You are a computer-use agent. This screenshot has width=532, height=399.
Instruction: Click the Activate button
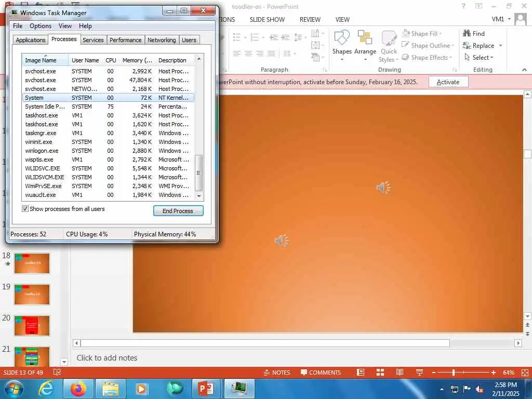(448, 82)
